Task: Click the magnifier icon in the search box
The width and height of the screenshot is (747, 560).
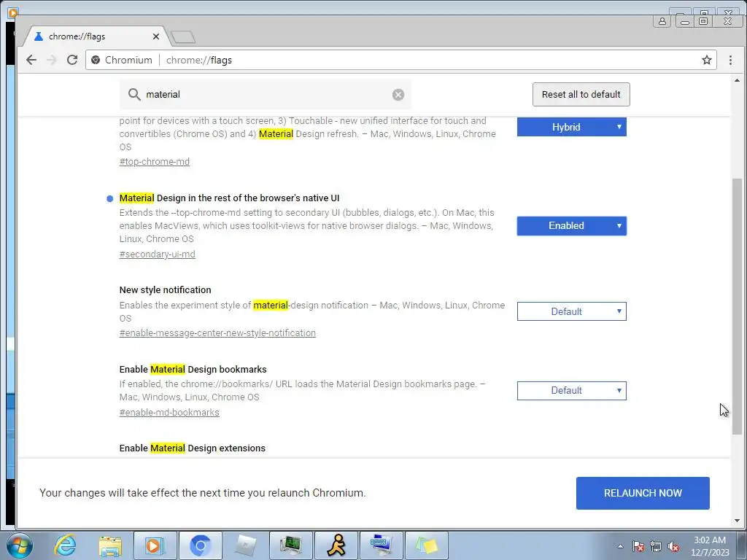Action: (x=134, y=94)
